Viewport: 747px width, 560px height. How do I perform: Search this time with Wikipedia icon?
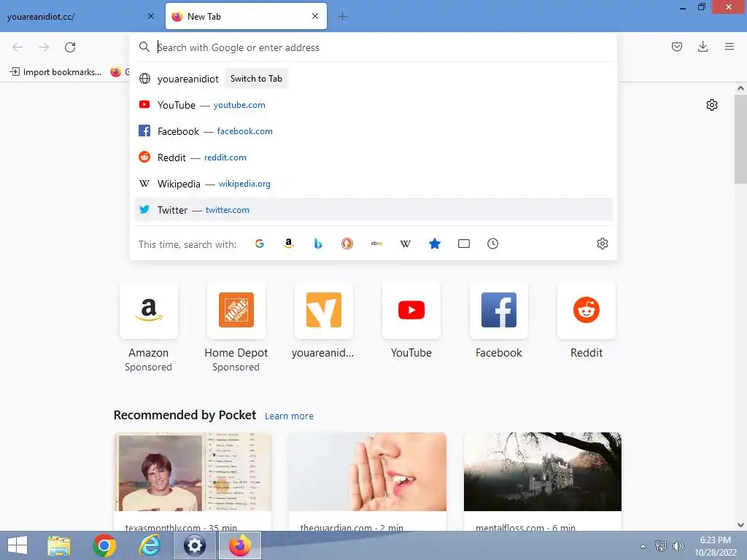[x=406, y=244]
